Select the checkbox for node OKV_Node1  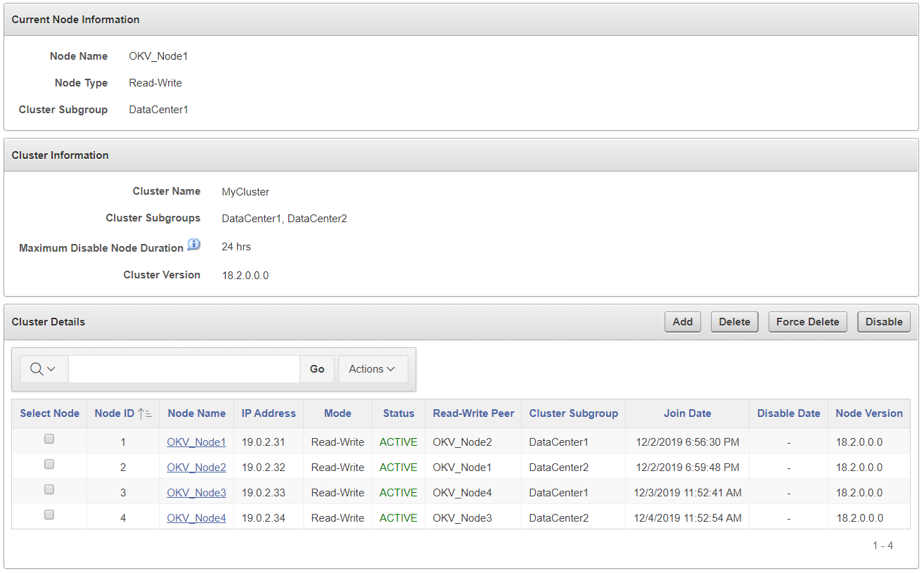coord(49,438)
